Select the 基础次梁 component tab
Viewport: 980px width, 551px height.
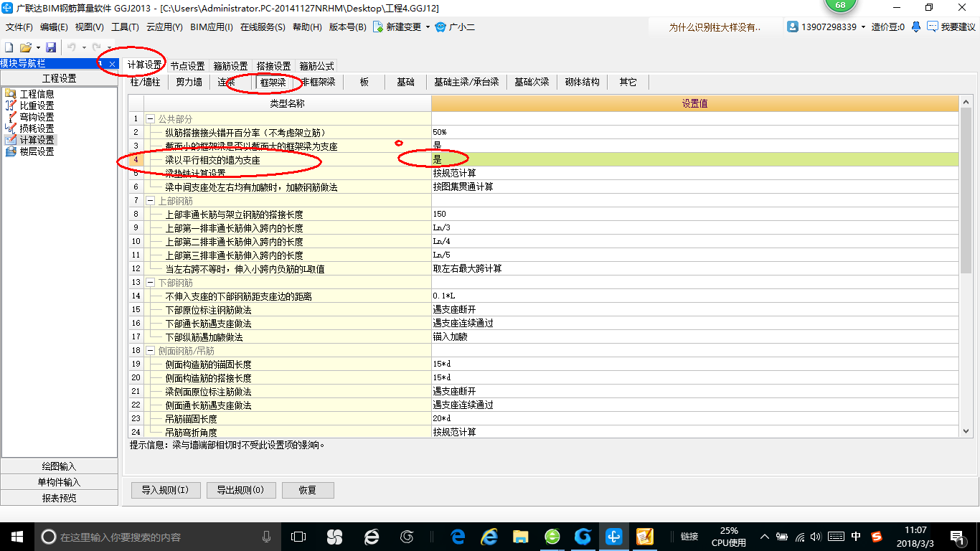coord(532,82)
